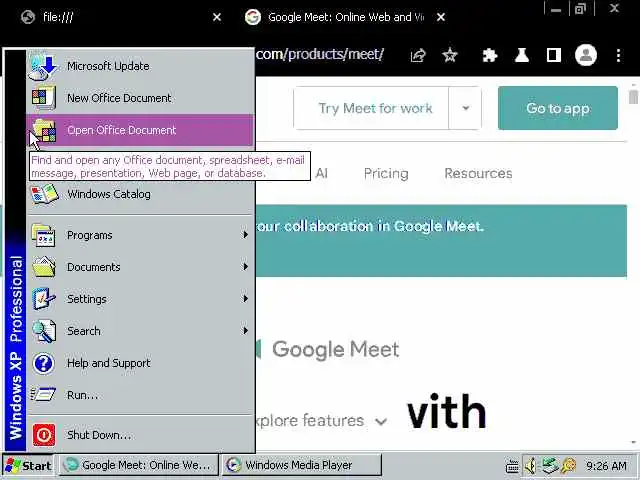Viewport: 640px width, 480px height.
Task: Open the browser extensions puzzle icon
Action: [489, 55]
